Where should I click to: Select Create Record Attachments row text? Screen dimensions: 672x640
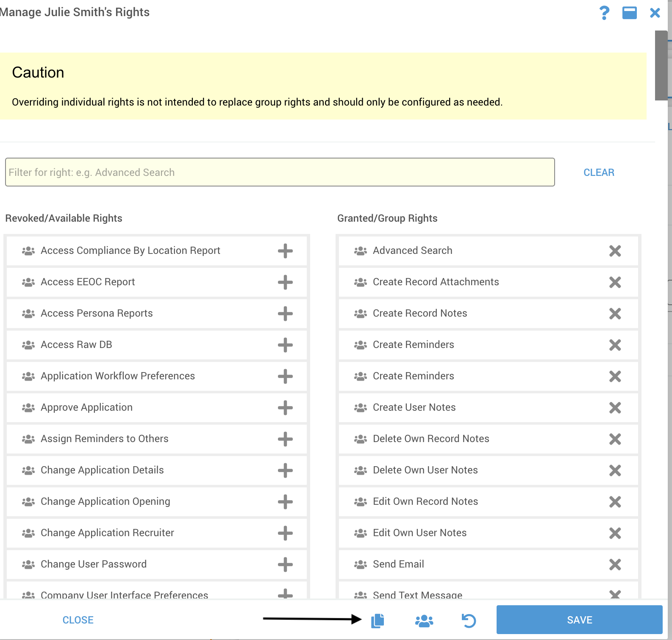(436, 282)
